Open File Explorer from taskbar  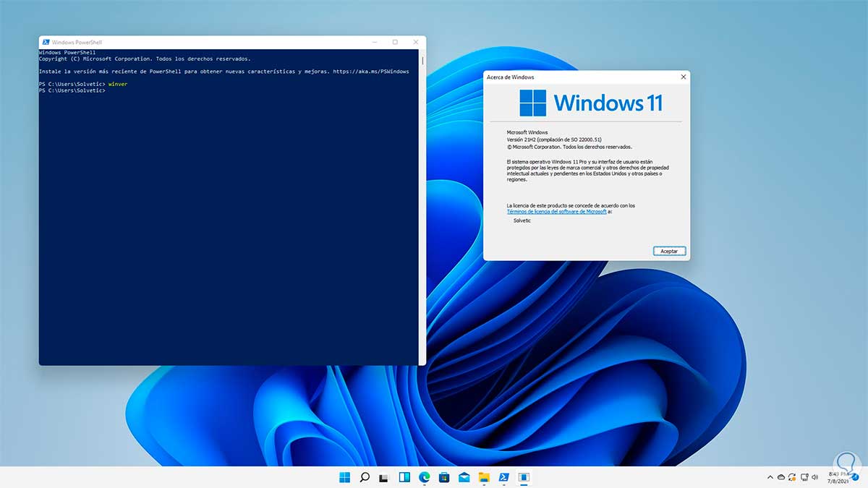coord(484,477)
